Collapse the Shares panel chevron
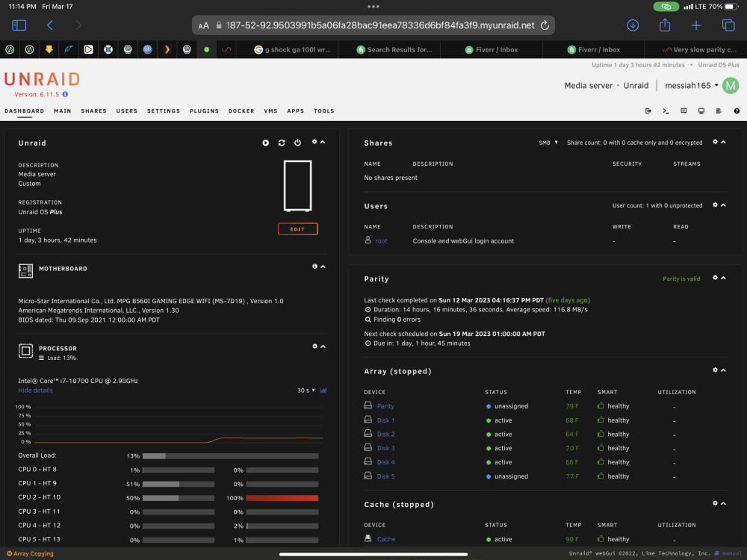The image size is (747, 560). (x=723, y=142)
